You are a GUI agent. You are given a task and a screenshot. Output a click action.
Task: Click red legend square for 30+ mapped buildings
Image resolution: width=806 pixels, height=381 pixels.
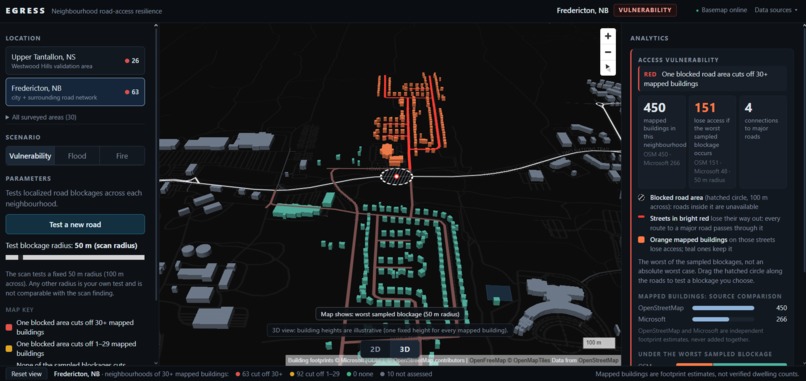[9, 328]
